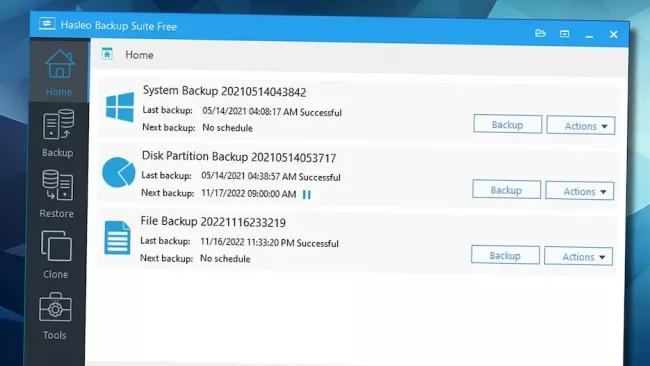Expand Actions for System Backup 20210514043842

(580, 126)
